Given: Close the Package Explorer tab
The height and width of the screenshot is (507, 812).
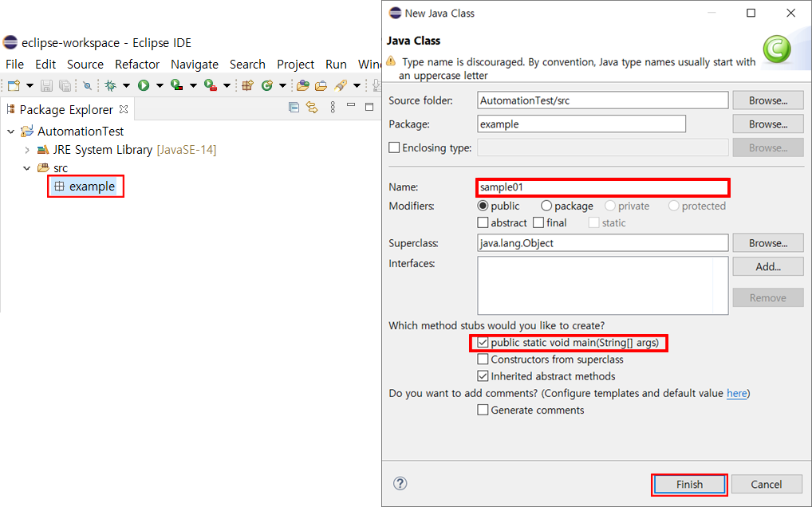Looking at the screenshot, I should tap(124, 109).
